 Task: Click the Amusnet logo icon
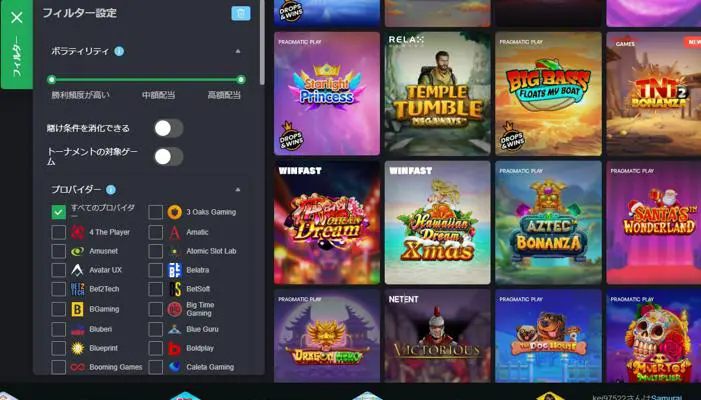78,251
